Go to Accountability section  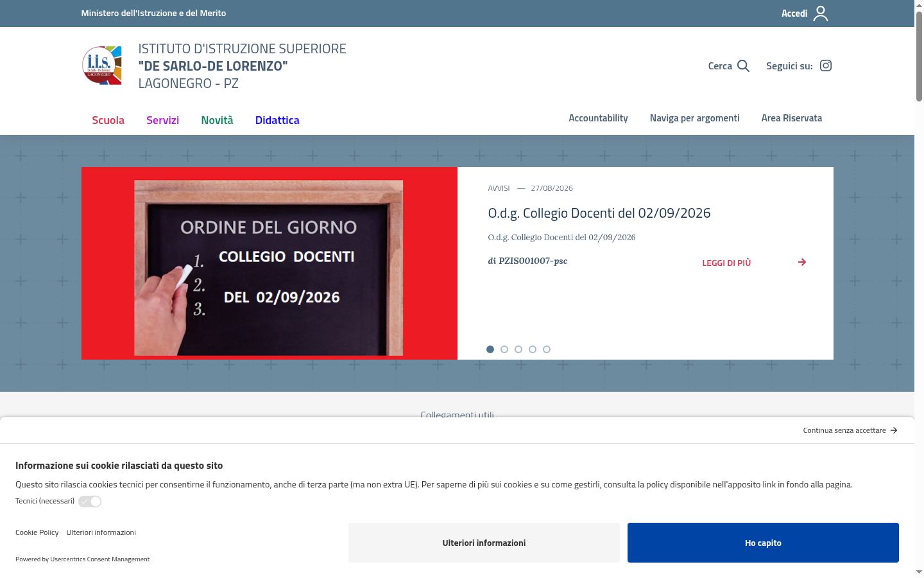[598, 118]
